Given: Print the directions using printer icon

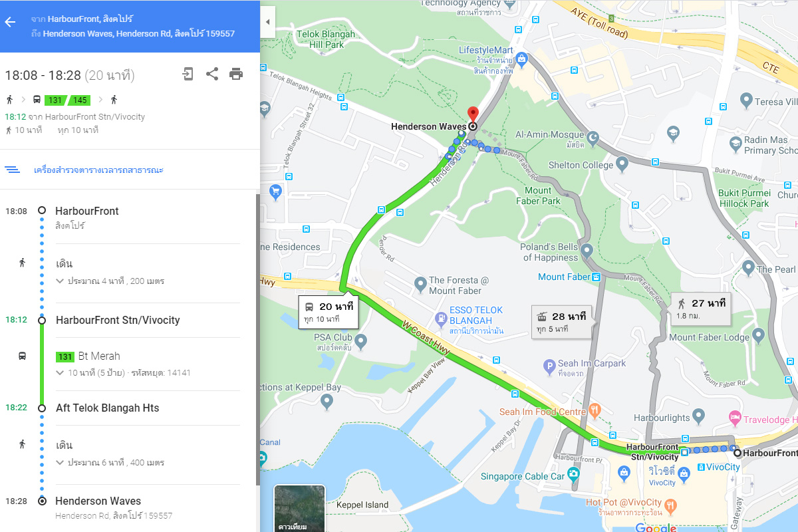Looking at the screenshot, I should 236,74.
